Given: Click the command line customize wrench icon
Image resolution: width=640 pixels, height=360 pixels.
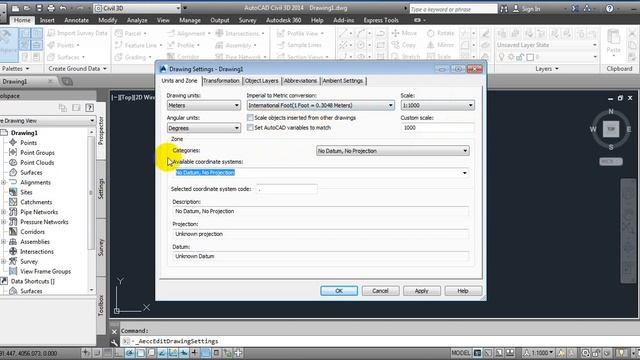Looking at the screenshot, I should (x=114, y=342).
